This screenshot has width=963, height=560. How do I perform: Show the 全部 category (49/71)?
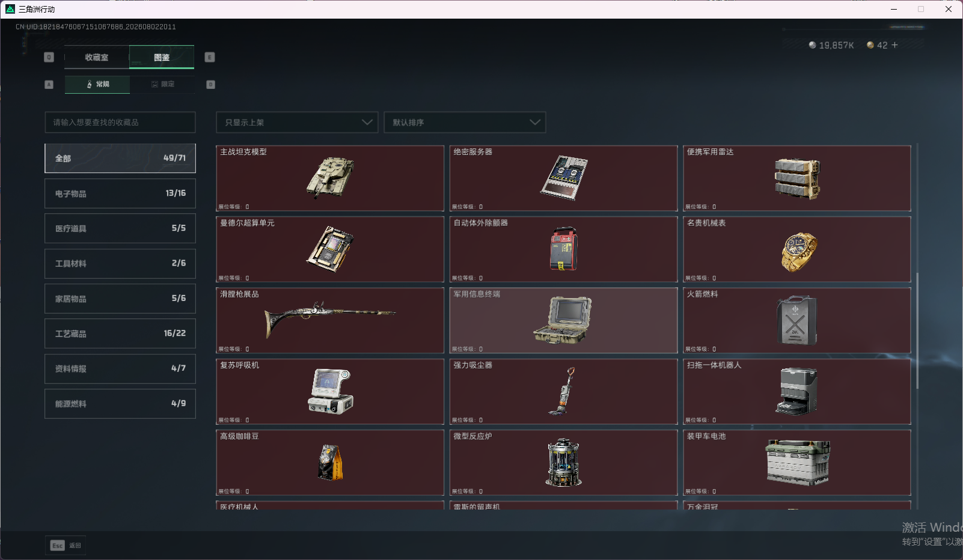click(x=120, y=158)
